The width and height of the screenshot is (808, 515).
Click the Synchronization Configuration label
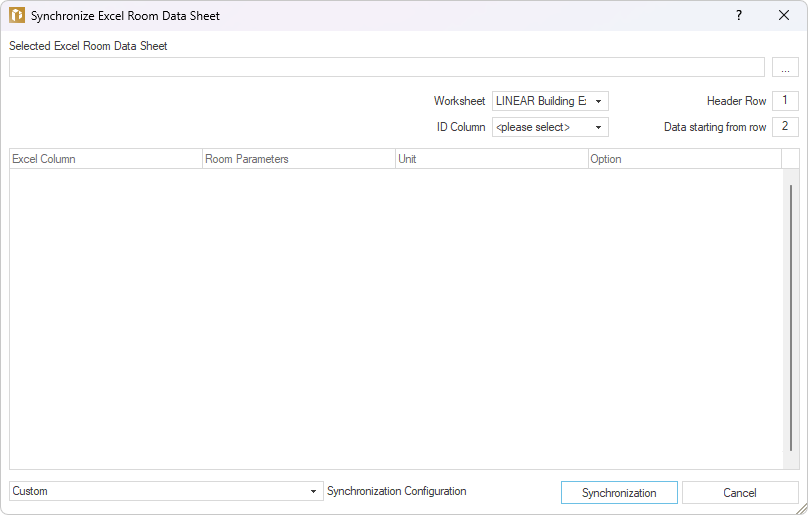click(397, 491)
